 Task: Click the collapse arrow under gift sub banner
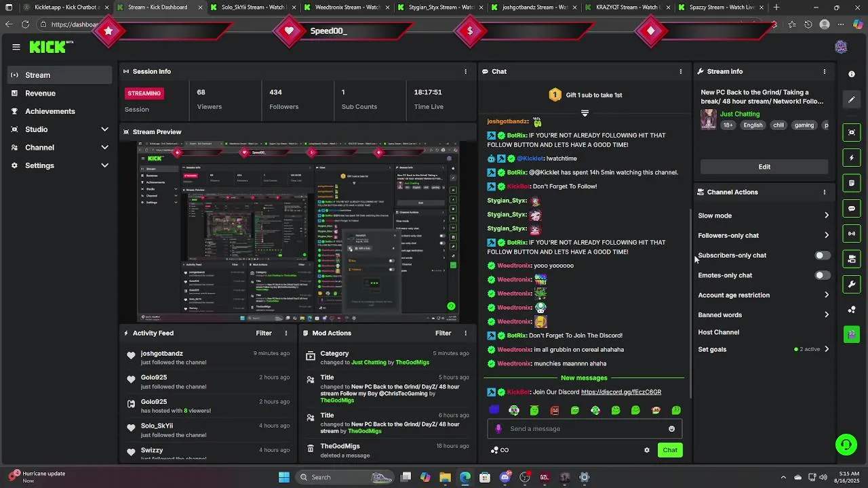tap(585, 113)
